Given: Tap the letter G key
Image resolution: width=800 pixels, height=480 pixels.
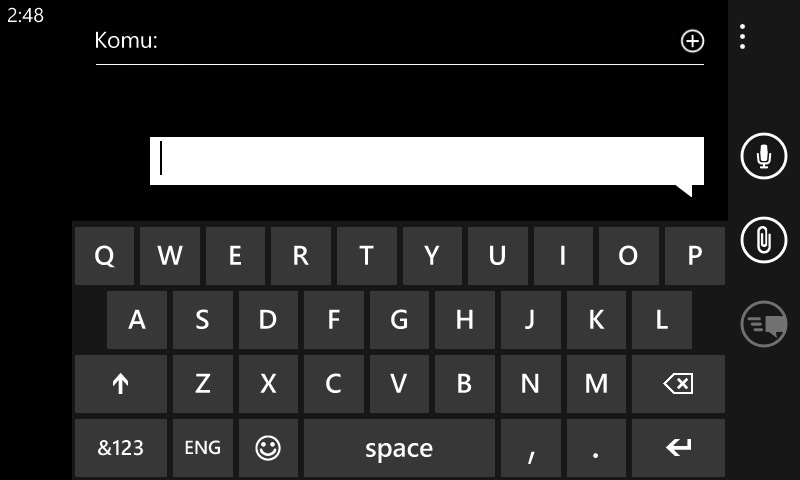Looking at the screenshot, I should tap(399, 320).
